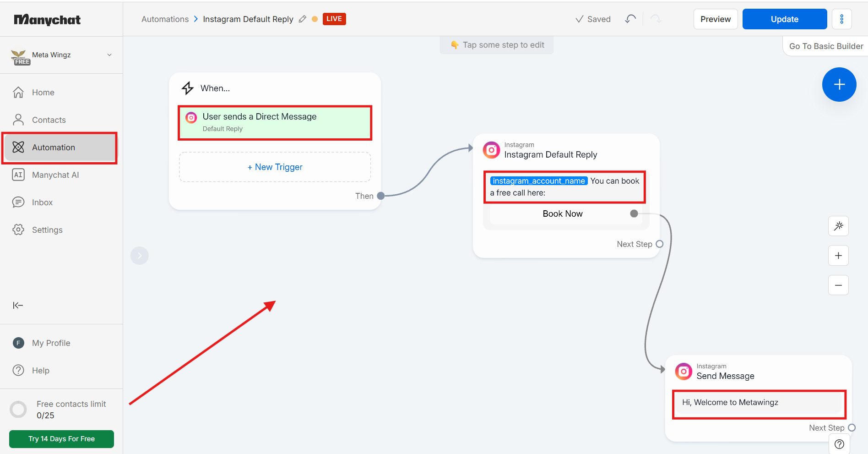This screenshot has width=868, height=454.
Task: Click the Free contacts limit progress ring
Action: click(18, 409)
